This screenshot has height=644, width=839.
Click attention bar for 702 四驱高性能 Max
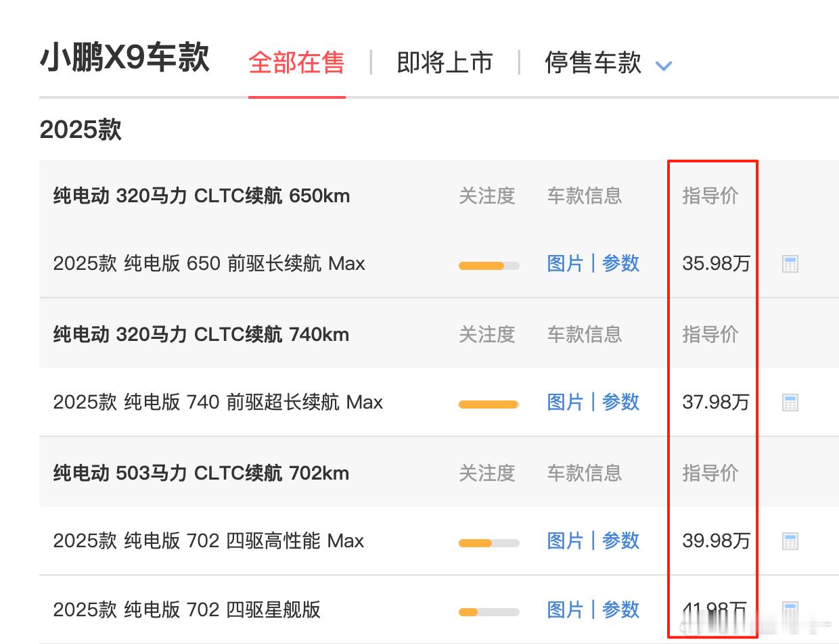[489, 543]
